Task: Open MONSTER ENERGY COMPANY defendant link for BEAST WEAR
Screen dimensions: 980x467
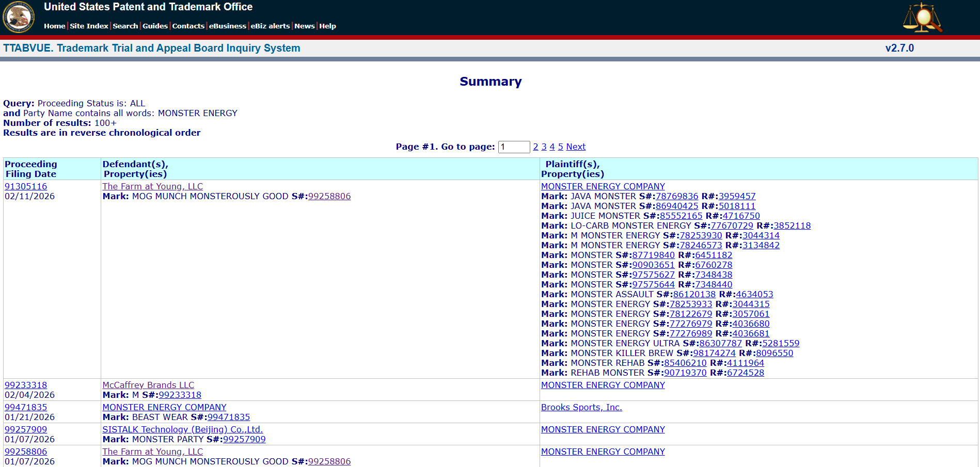Action: [164, 407]
